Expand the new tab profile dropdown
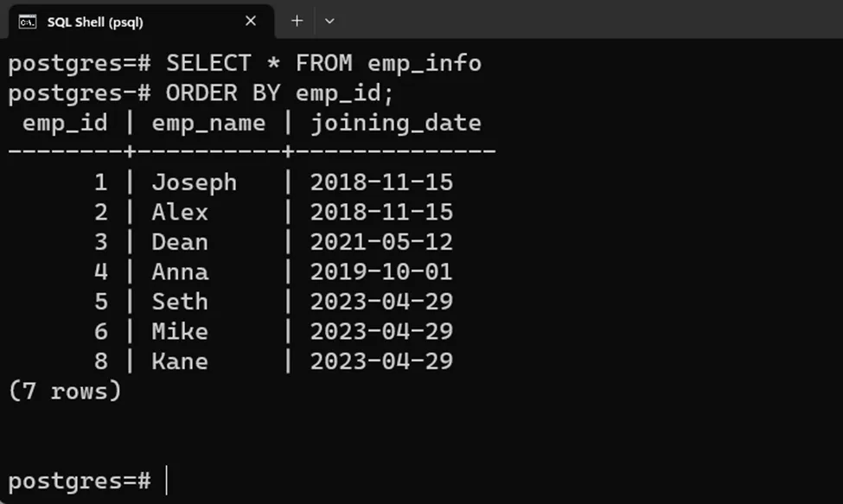Image resolution: width=843 pixels, height=504 pixels. point(329,21)
